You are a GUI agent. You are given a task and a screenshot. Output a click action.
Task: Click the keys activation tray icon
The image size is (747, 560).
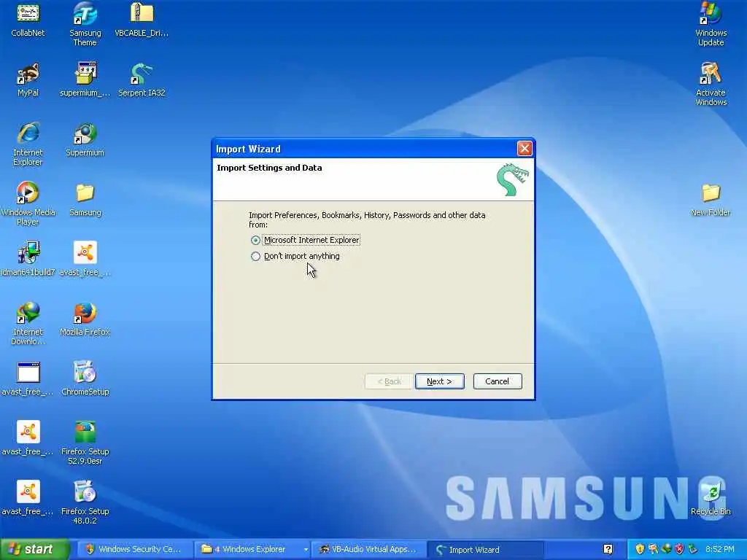pyautogui.click(x=653, y=550)
